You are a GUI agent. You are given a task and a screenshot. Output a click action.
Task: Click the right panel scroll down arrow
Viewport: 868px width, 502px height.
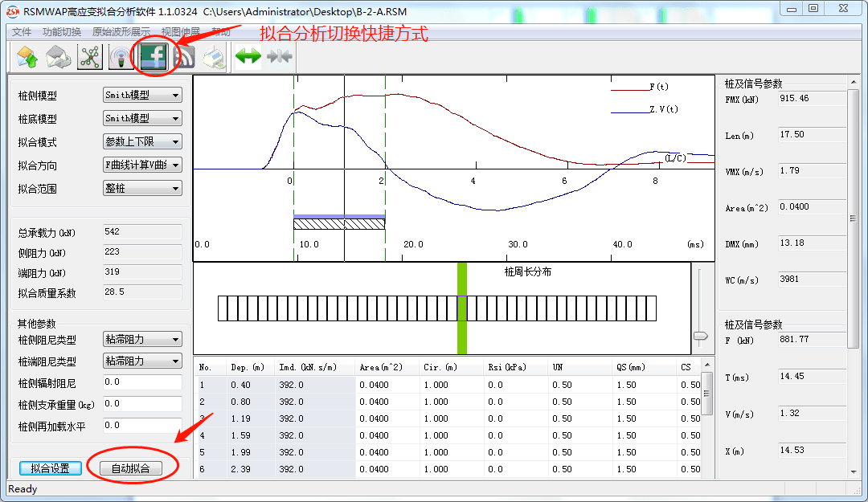[853, 471]
